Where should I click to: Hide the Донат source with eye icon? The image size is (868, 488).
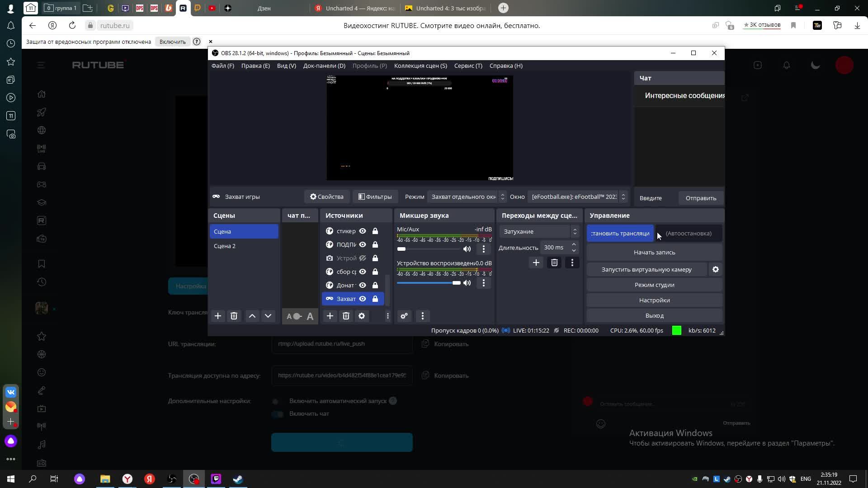(363, 285)
